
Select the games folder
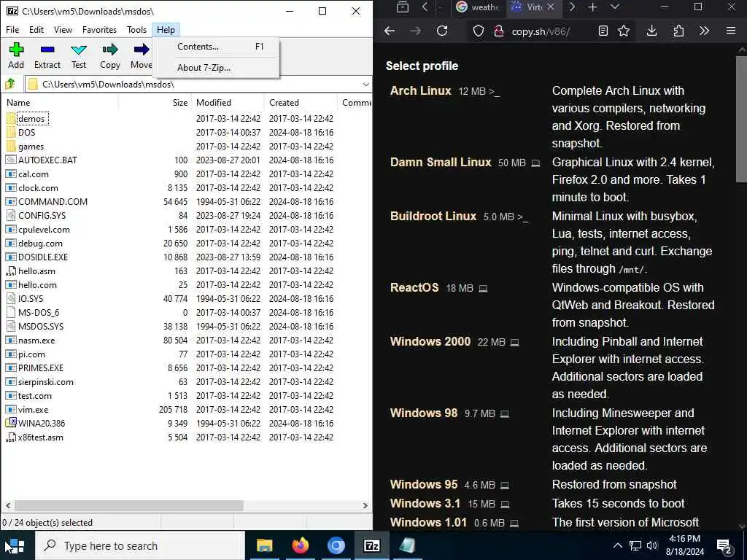pyautogui.click(x=31, y=146)
